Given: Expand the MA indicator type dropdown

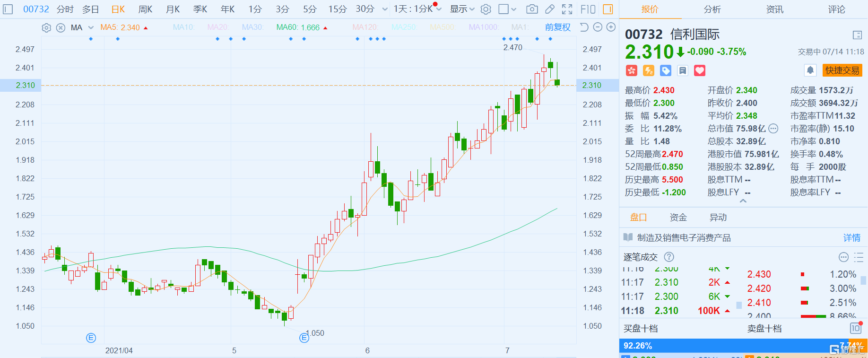Looking at the screenshot, I should click(91, 27).
